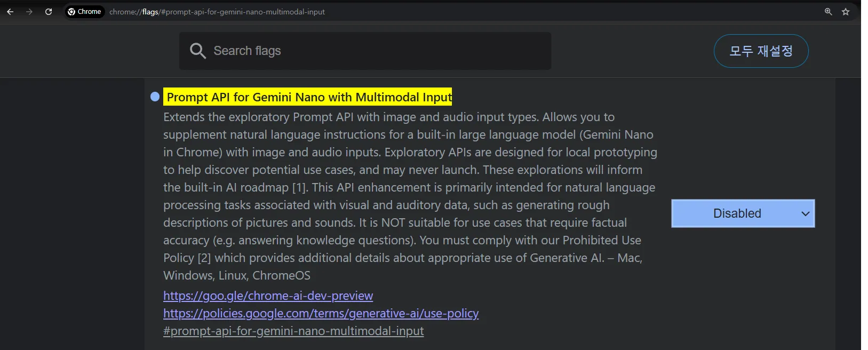The width and height of the screenshot is (868, 350).
Task: Open the zoom magnifier icon in address bar
Action: [829, 12]
